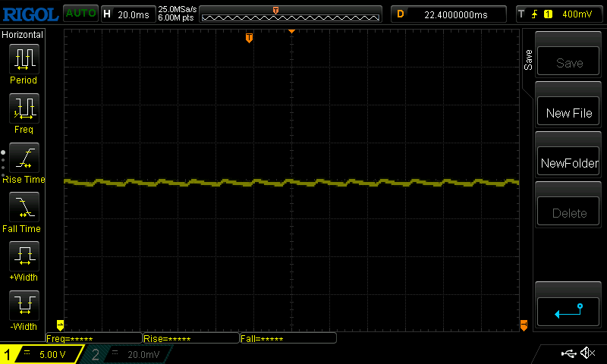Image resolution: width=607 pixels, height=364 pixels.
Task: Click the back arrow return icon
Action: (x=568, y=309)
